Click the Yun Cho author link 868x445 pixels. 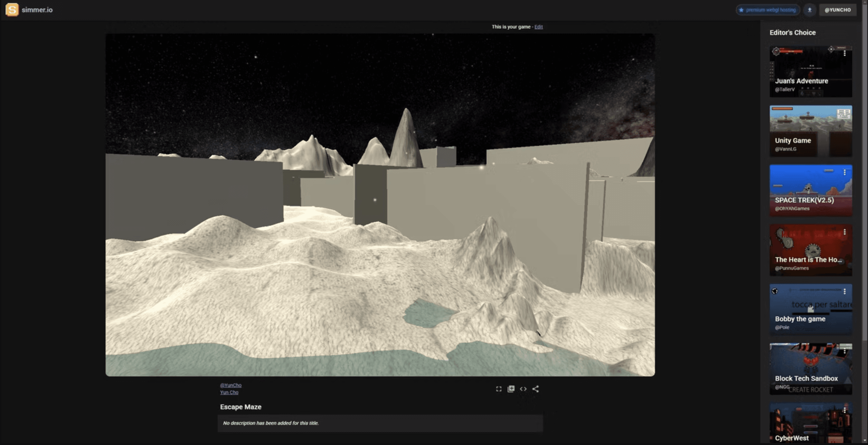tap(229, 392)
